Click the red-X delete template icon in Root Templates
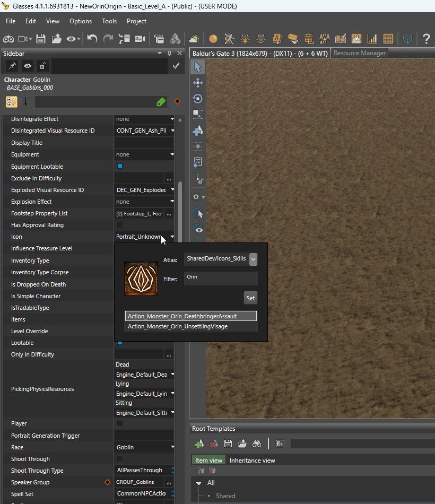The image size is (435, 504). [213, 444]
